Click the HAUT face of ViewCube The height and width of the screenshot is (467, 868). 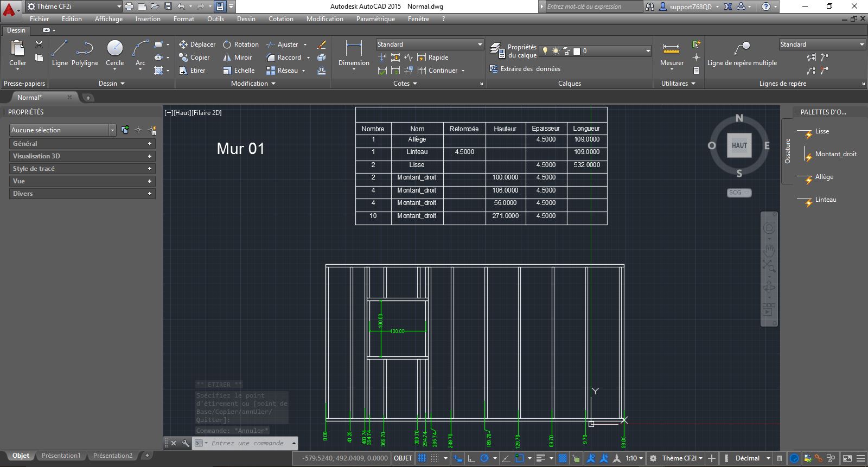click(739, 145)
